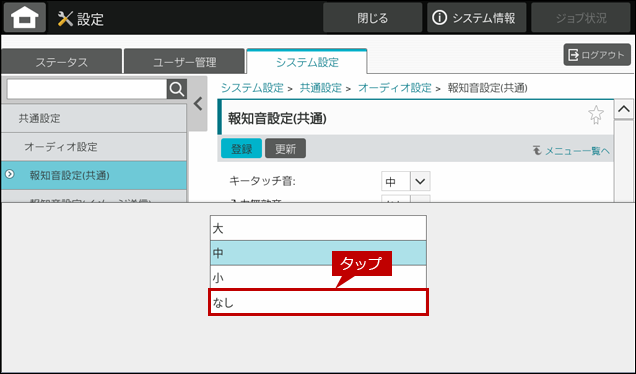Screen dimensions: 636x374
Task: Click the ログアウト button
Action: 597,55
